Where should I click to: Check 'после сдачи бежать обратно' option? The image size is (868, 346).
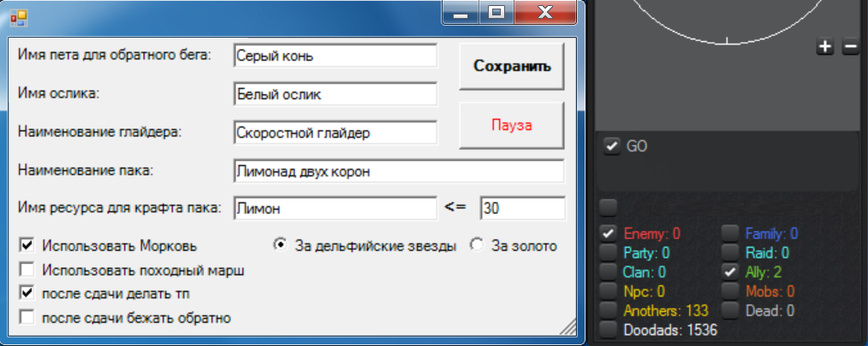(x=26, y=317)
